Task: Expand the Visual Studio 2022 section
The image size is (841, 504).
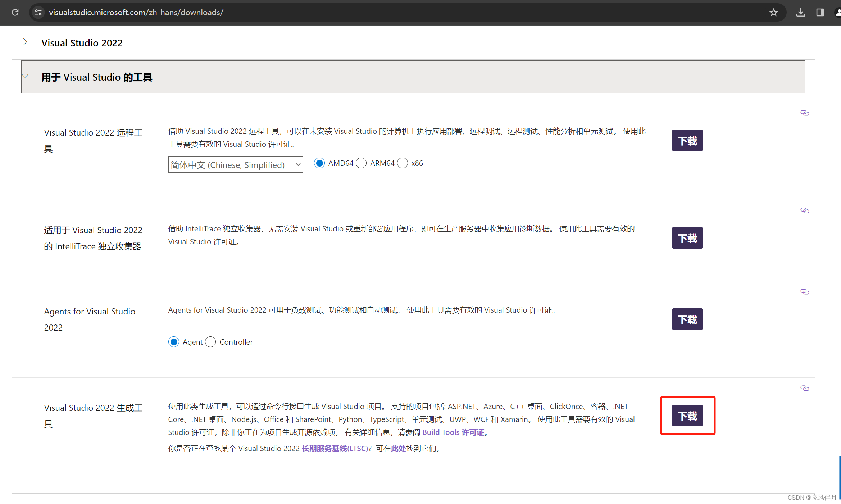Action: 25,42
